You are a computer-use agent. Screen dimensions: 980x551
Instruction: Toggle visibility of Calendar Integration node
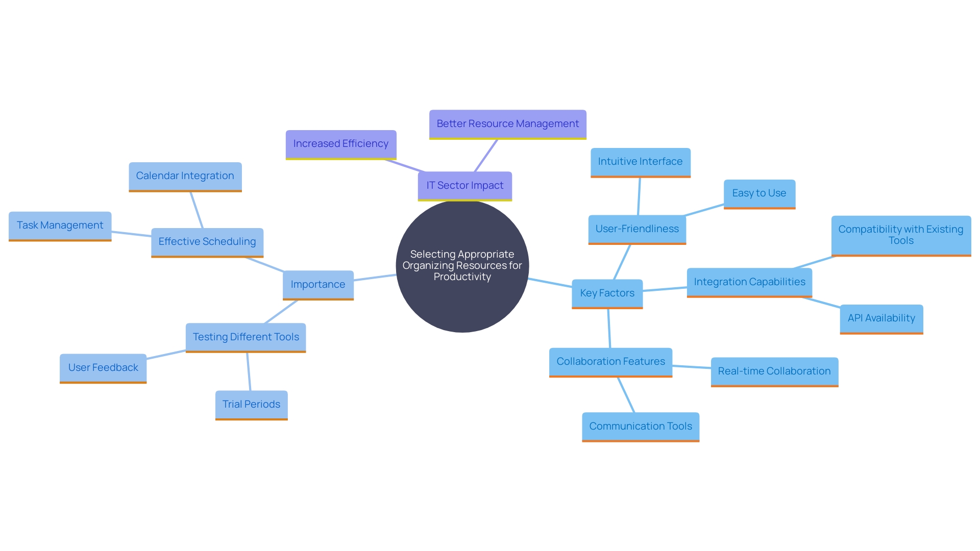186,176
